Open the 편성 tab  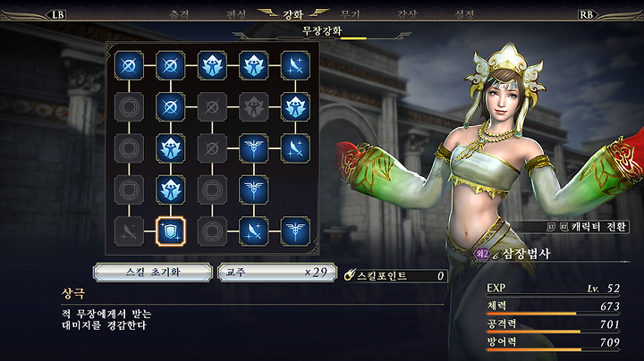(236, 15)
